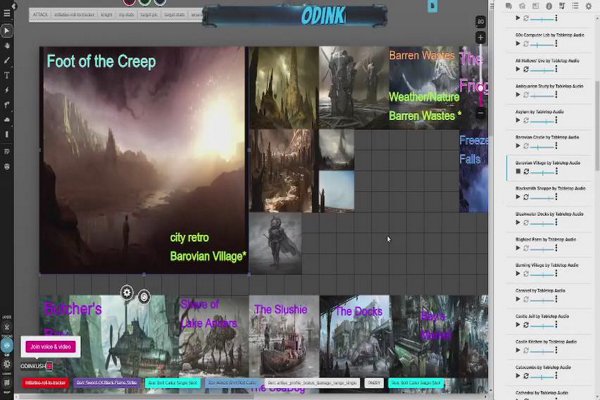600x400 pixels.
Task: Stop the Barovian Village track
Action: [518, 171]
